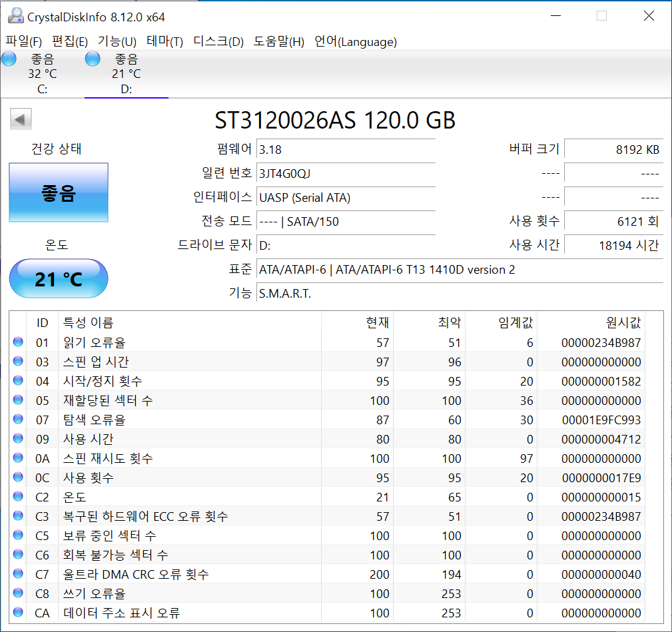Viewport: 672px width, 632px height.
Task: Click the 특성 이름 column header
Action: [x=190, y=322]
